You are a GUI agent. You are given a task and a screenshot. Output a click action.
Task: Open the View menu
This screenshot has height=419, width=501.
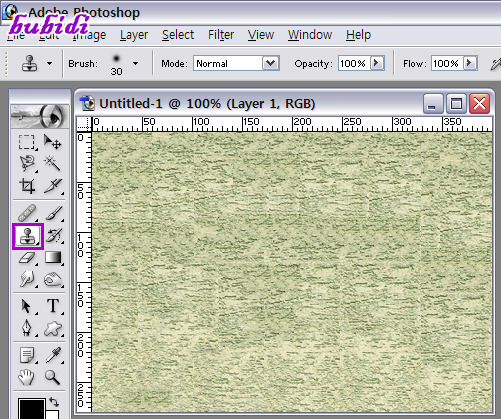tap(261, 35)
